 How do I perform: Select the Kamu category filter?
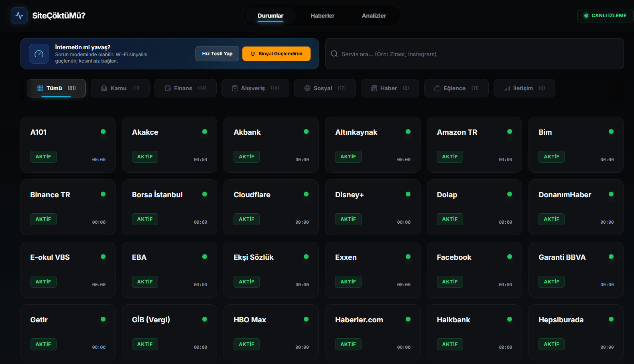[120, 88]
